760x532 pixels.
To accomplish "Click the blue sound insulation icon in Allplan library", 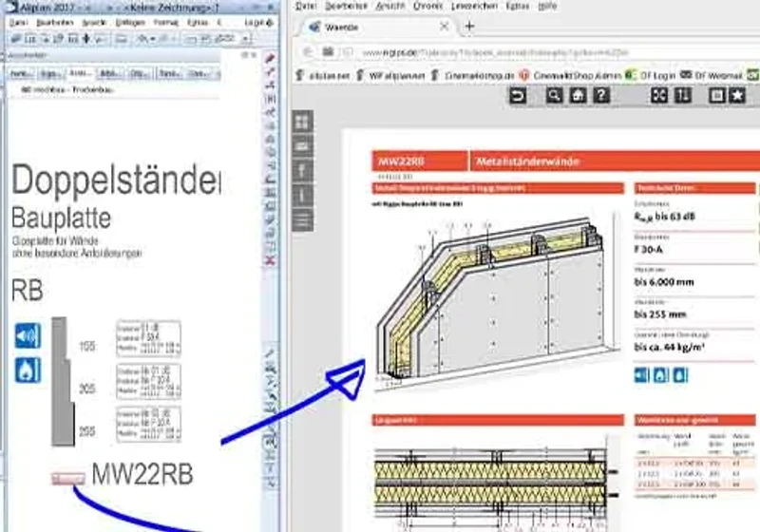I will pos(28,335).
